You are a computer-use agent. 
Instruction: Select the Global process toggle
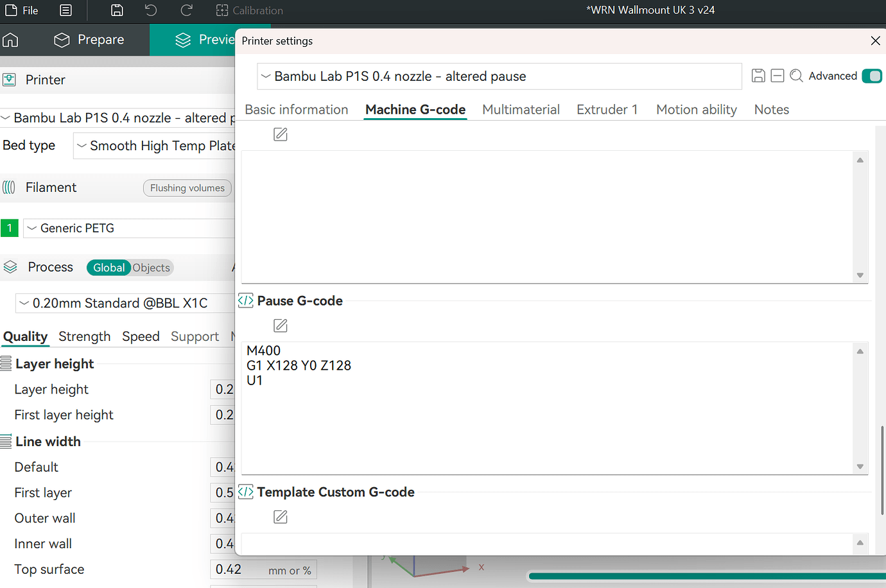(109, 268)
